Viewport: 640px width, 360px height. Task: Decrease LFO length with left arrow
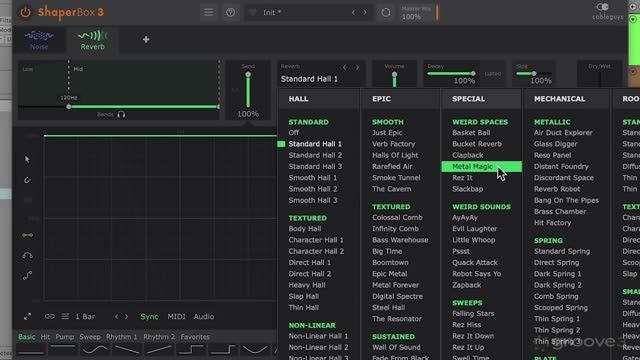coord(116,317)
